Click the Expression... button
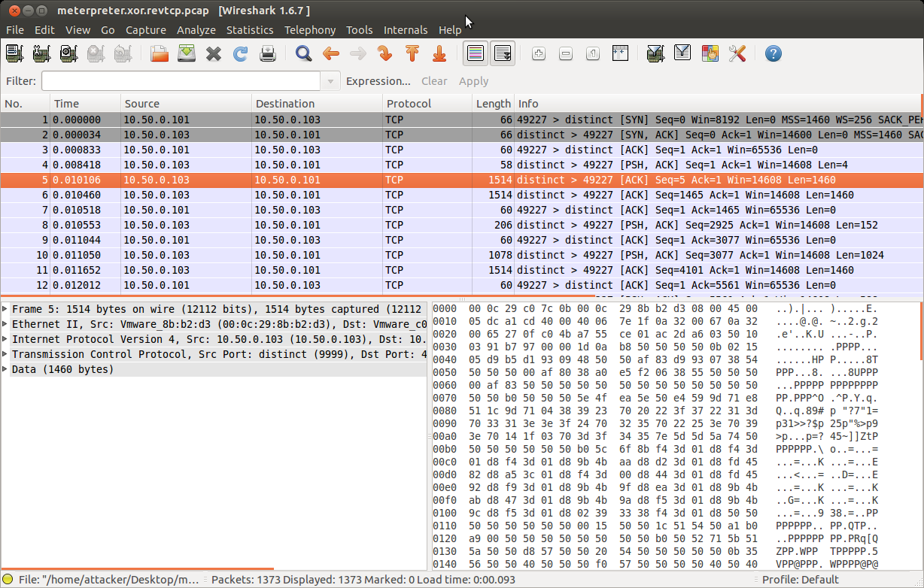This screenshot has height=588, width=924. tap(378, 81)
